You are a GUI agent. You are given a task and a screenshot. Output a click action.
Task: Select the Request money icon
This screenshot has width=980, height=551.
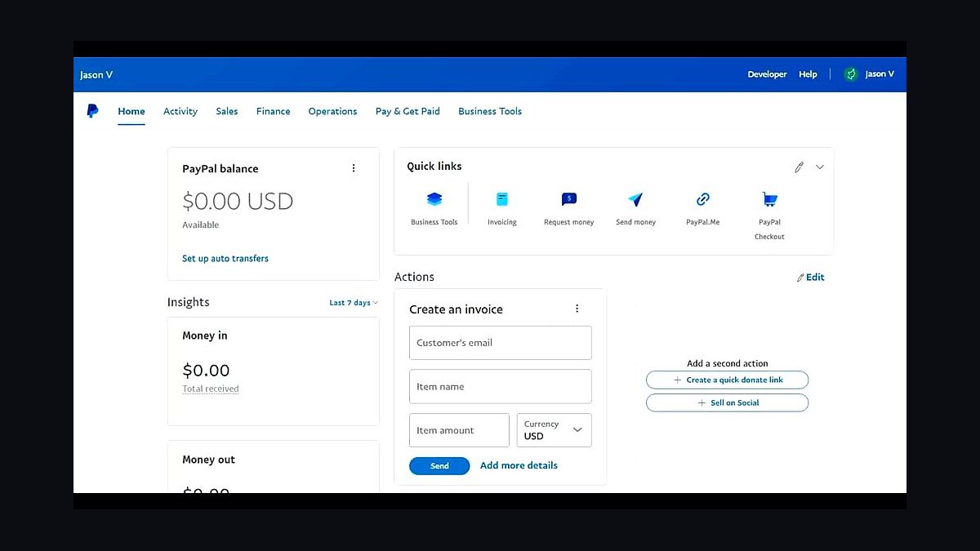pyautogui.click(x=569, y=199)
